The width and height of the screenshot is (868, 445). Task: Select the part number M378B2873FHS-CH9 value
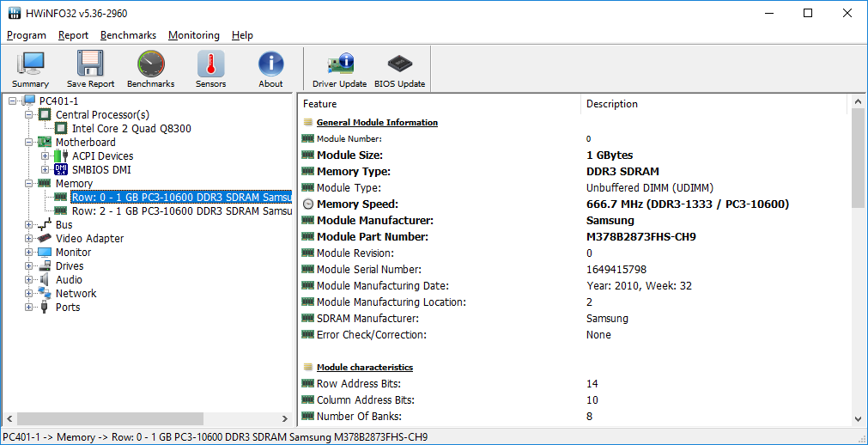point(641,237)
